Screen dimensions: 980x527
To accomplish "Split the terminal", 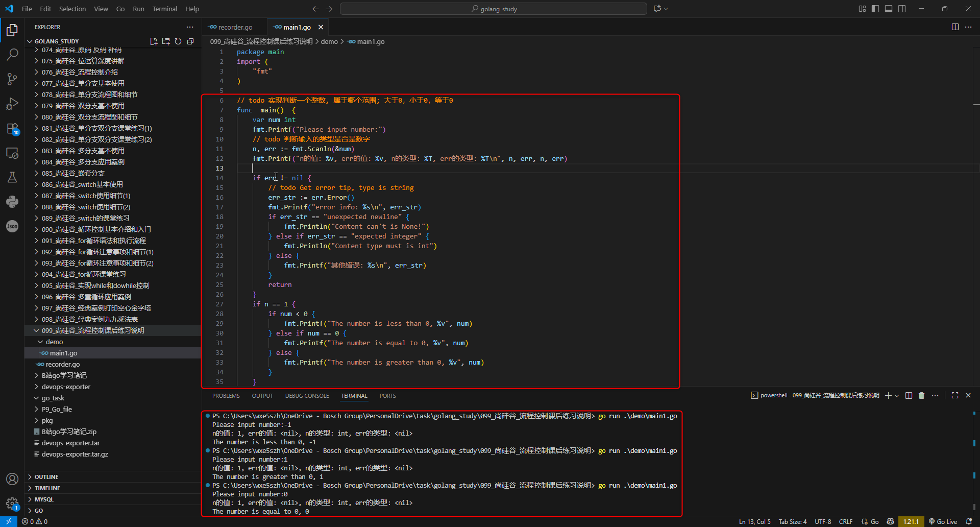I will (909, 396).
